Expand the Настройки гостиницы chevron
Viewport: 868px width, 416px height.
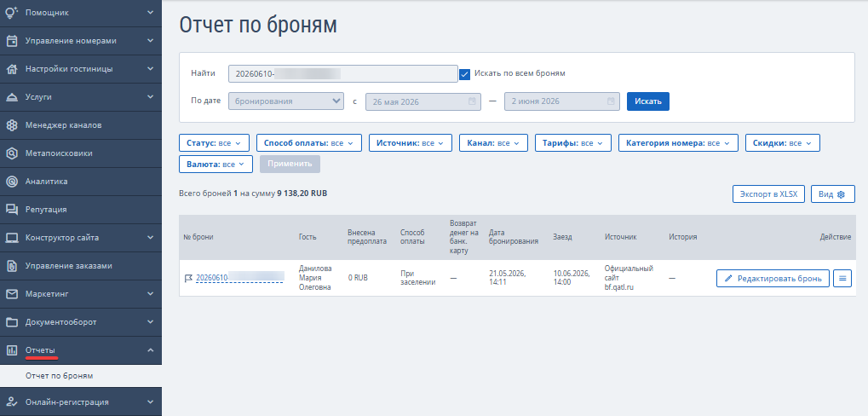click(151, 69)
